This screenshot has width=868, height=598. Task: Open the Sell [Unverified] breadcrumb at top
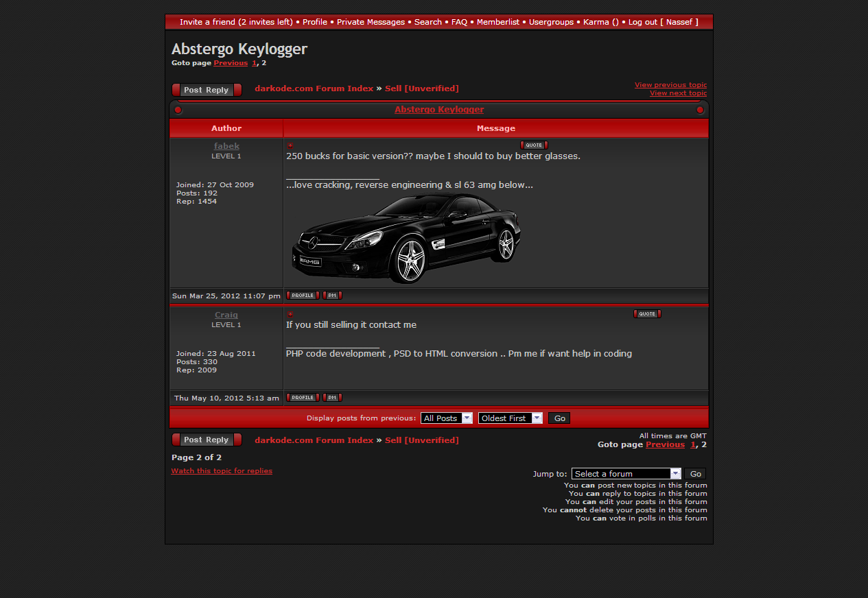coord(421,88)
